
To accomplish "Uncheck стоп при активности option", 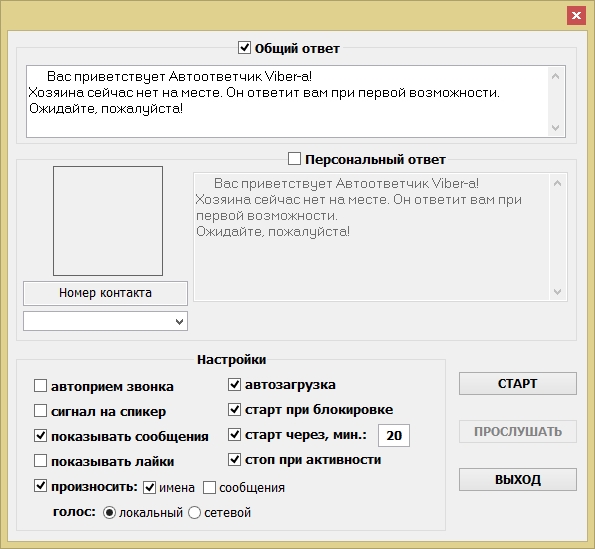I will click(x=235, y=459).
